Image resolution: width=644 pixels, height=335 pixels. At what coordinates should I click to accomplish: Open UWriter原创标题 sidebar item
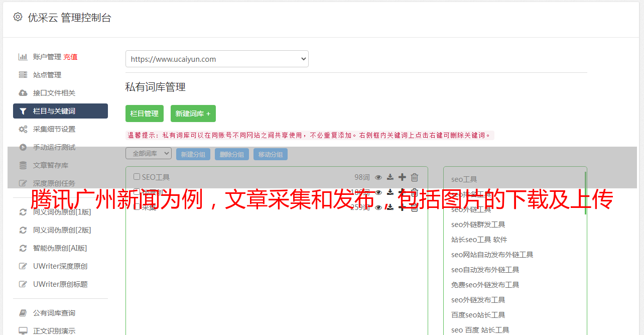click(x=60, y=284)
